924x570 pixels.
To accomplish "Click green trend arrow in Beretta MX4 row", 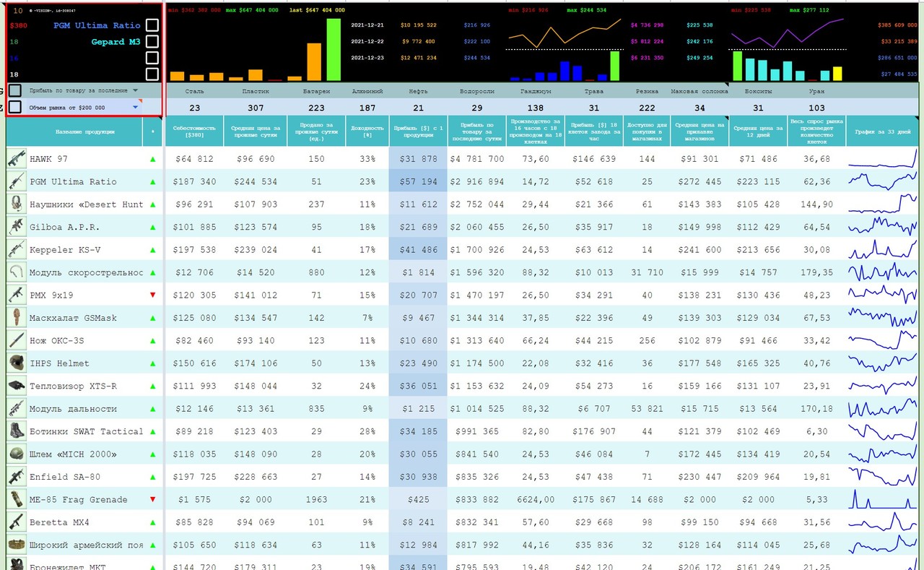I will (152, 523).
